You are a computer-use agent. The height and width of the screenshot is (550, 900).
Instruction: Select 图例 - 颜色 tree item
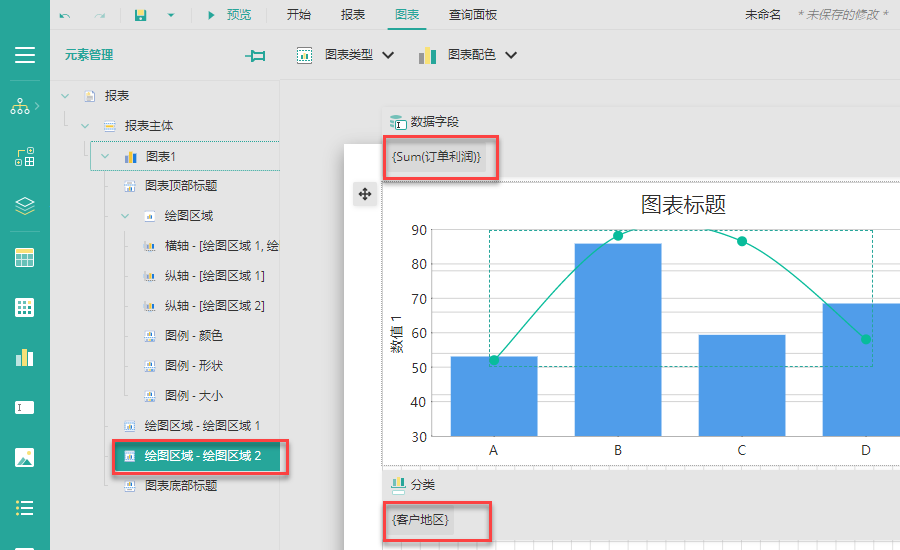pyautogui.click(x=193, y=335)
